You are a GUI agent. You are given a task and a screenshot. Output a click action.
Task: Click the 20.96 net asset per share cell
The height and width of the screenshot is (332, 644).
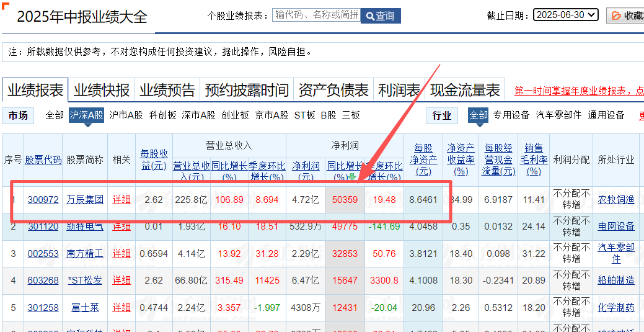(423, 307)
